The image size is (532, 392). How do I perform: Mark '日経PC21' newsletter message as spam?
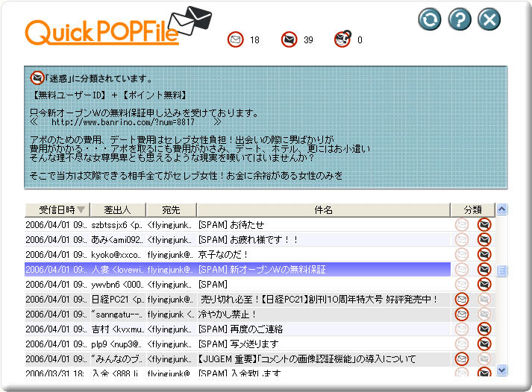484,299
